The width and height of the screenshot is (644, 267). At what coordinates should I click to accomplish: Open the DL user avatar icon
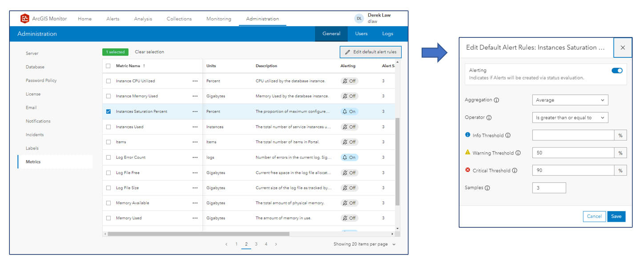click(x=359, y=19)
